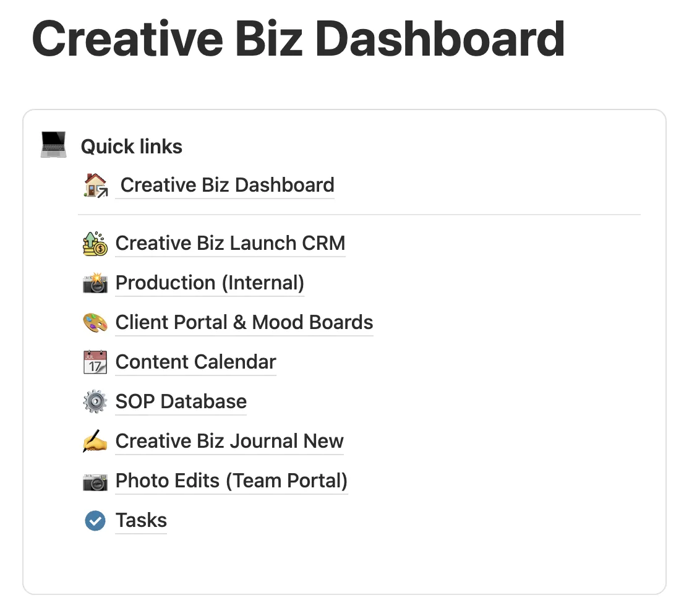The height and width of the screenshot is (616, 684).
Task: Click the paint palette icon
Action: [x=95, y=322]
